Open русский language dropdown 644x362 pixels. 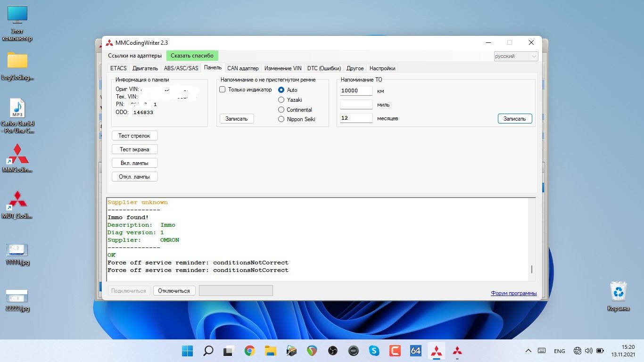pyautogui.click(x=516, y=56)
